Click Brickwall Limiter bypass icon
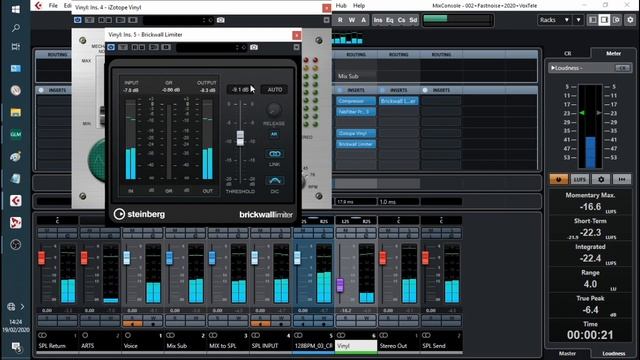 point(123,47)
